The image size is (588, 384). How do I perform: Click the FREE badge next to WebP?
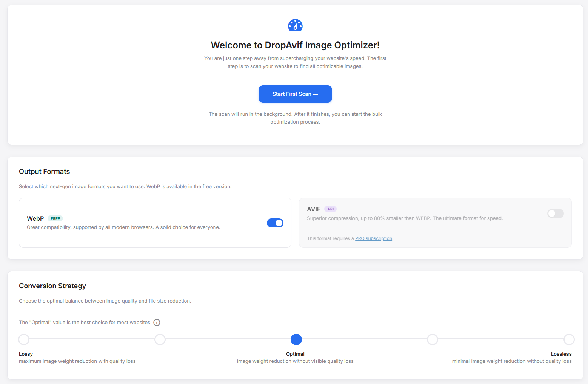coord(55,218)
